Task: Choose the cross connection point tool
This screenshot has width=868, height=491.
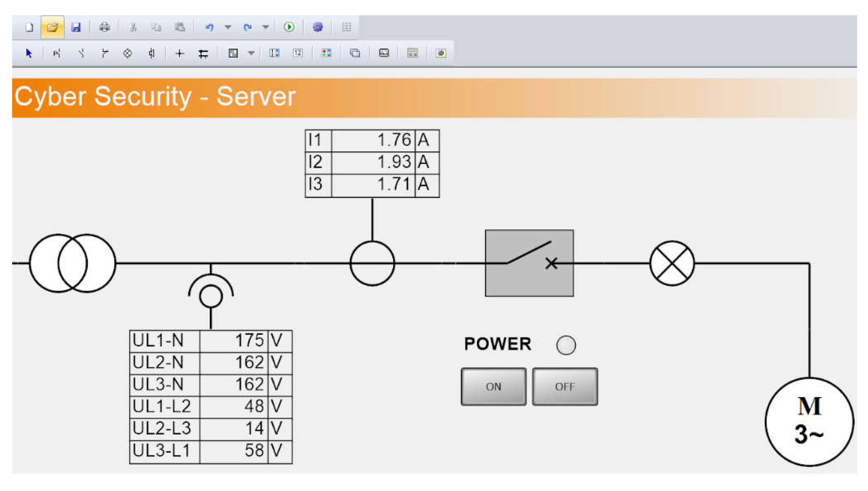Action: point(180,53)
